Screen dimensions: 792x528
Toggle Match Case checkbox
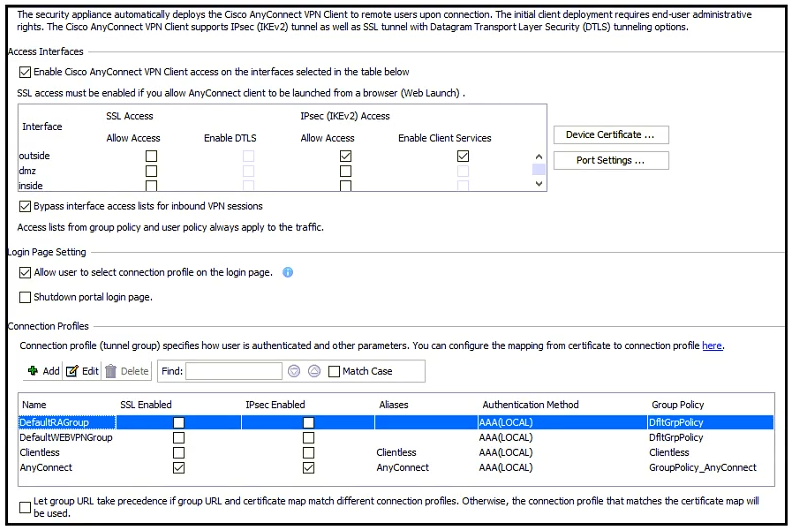[x=335, y=371]
